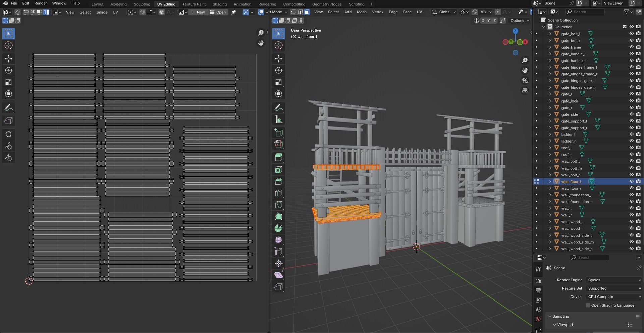Select the Add Cube tool
This screenshot has width=644, height=333.
(x=278, y=133)
